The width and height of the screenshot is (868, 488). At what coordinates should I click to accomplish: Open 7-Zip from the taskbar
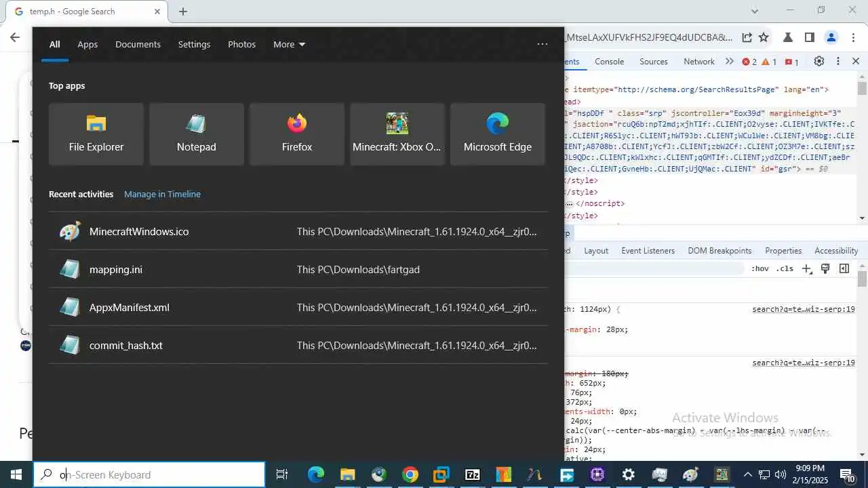click(472, 474)
